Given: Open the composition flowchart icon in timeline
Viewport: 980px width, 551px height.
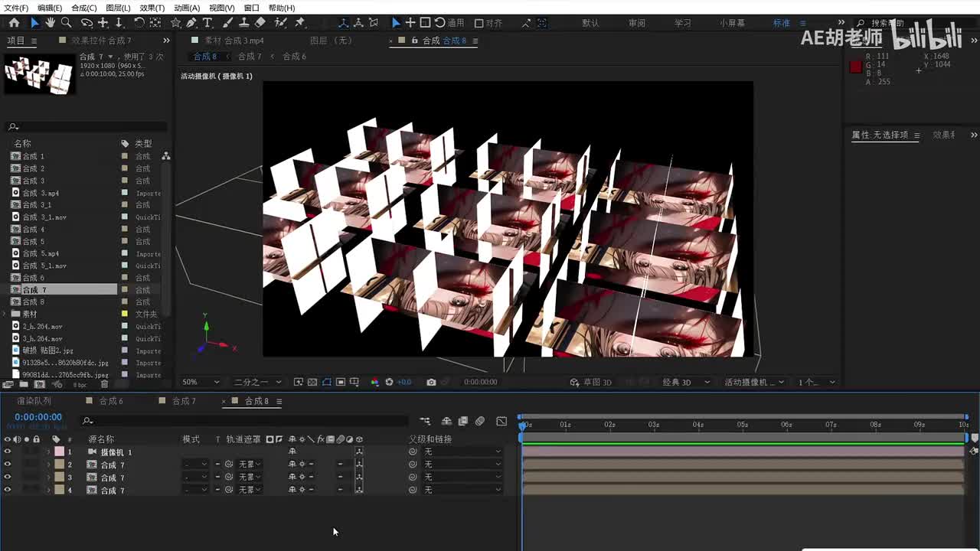Looking at the screenshot, I should (x=425, y=421).
